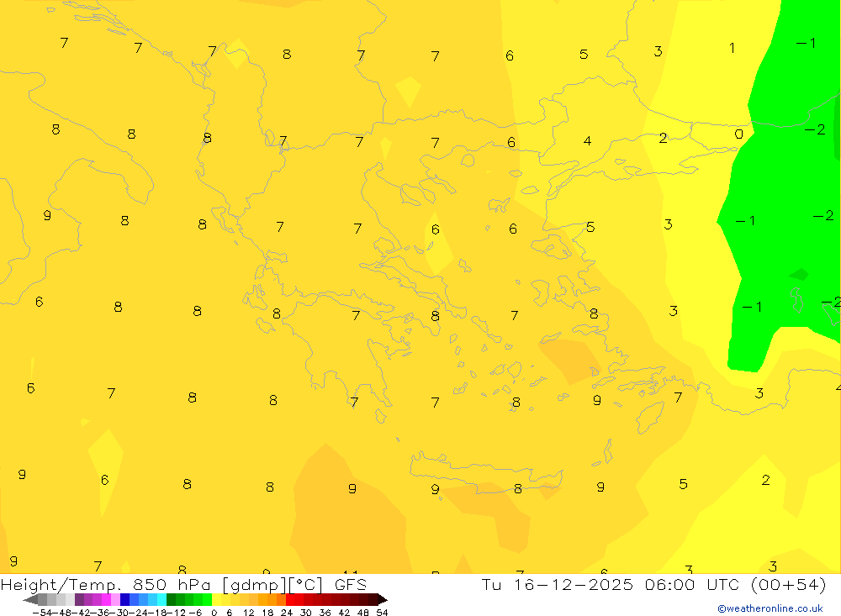Click the '1' temperature value in yellow band
841x616 pixels.
[733, 48]
